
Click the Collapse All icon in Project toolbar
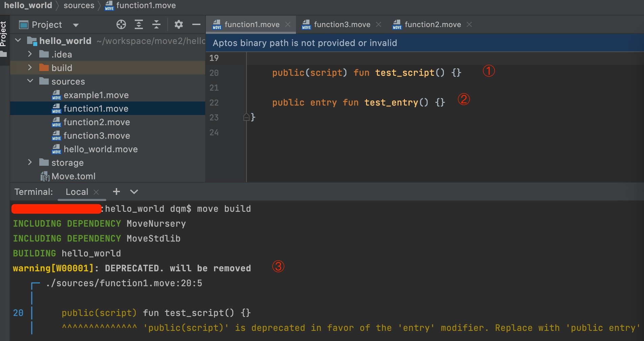click(x=156, y=24)
